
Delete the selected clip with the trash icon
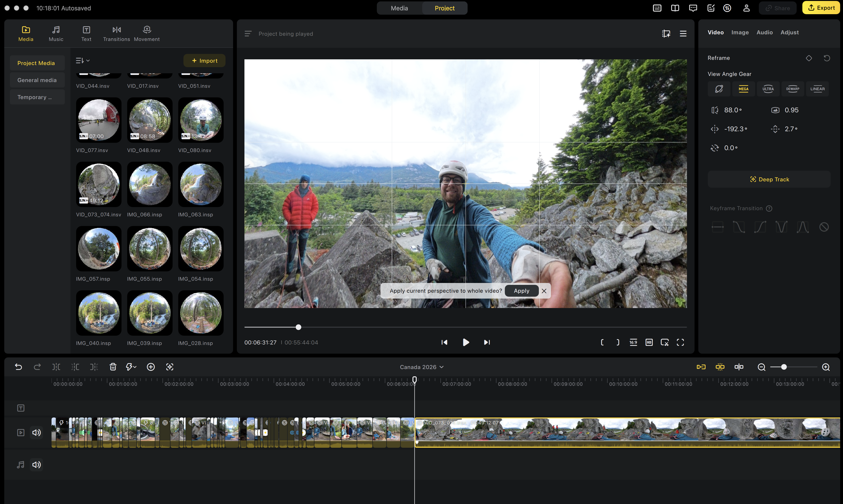click(x=113, y=367)
